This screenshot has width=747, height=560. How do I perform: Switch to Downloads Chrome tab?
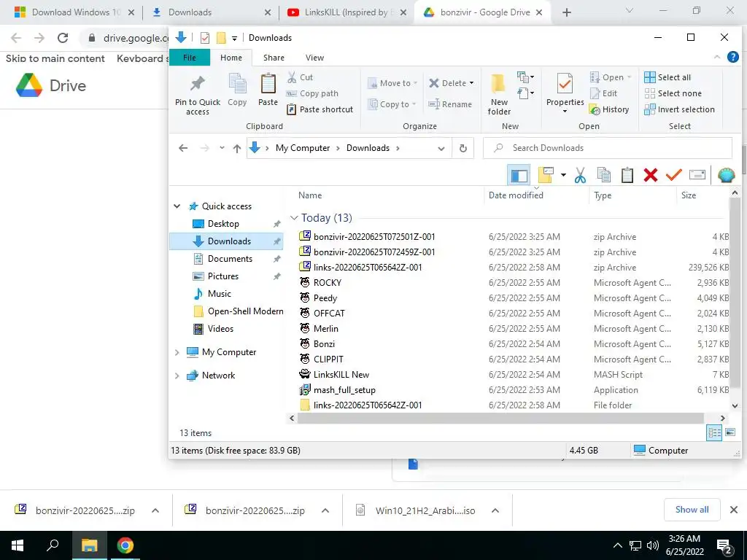(x=210, y=12)
